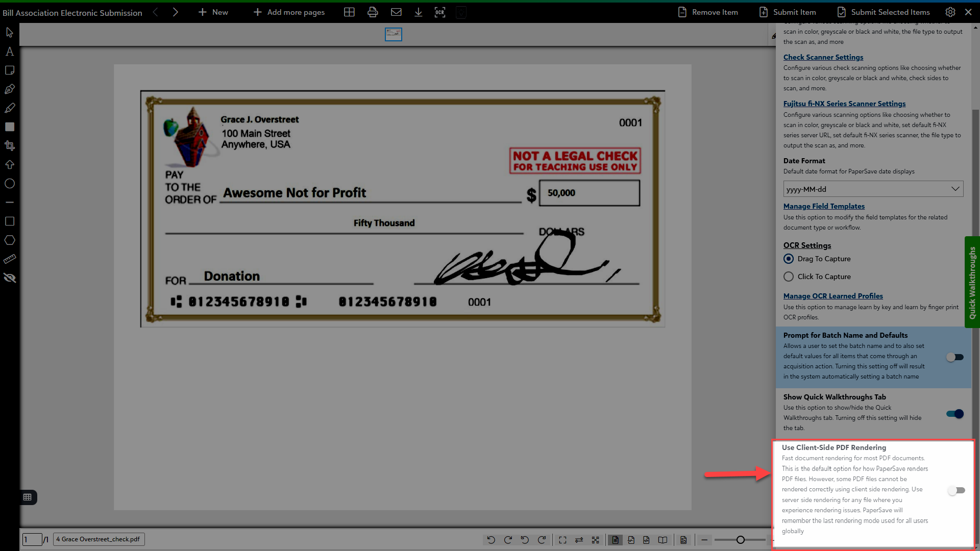
Task: Choose the Ellipse shape tool
Action: click(9, 183)
